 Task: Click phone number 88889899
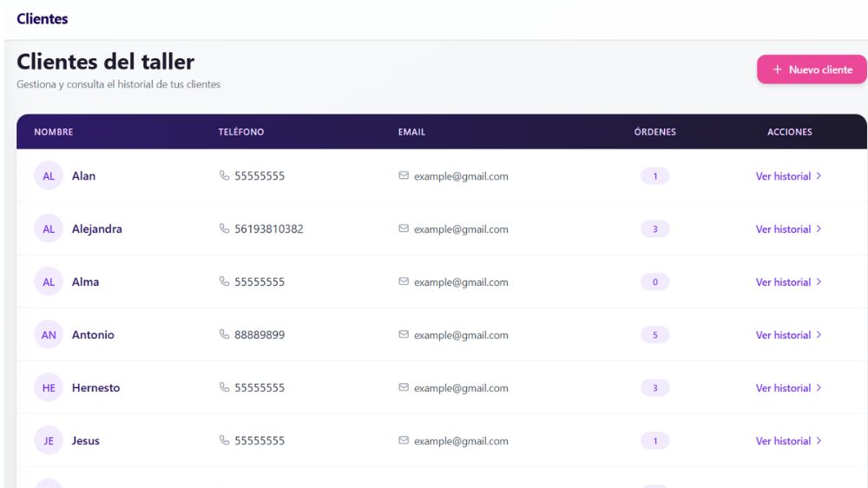pos(259,335)
